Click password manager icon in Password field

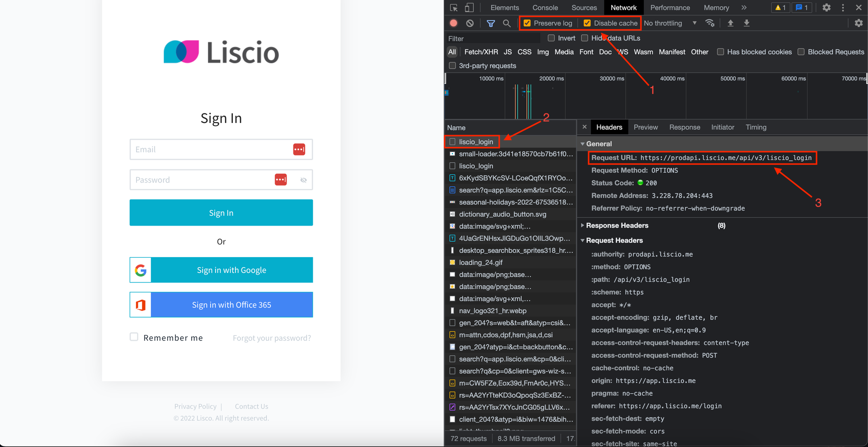coord(281,179)
